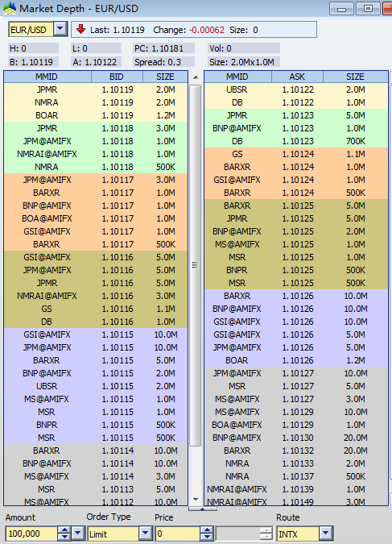Select the BOAR ask row at 1.10126

coord(296,360)
